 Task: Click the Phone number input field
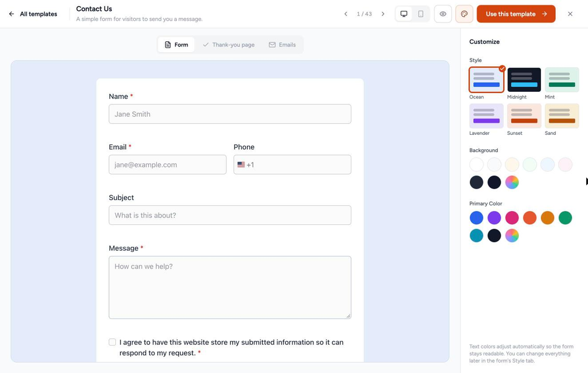coord(292,165)
